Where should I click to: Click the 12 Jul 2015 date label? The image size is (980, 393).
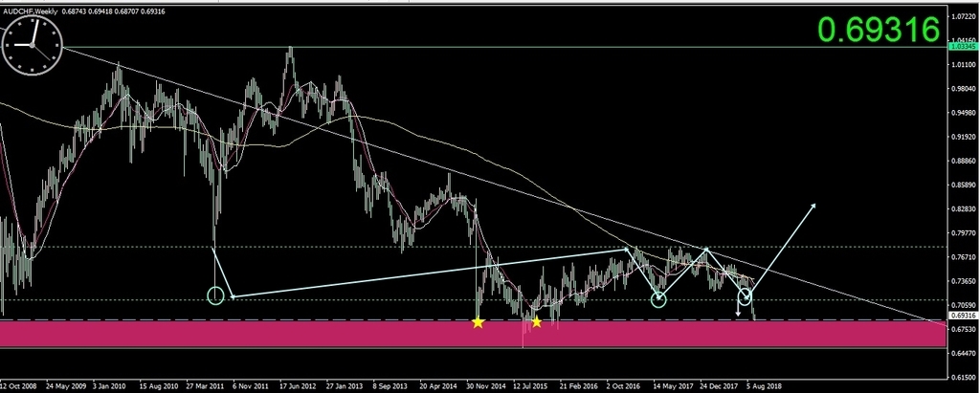[x=531, y=386]
